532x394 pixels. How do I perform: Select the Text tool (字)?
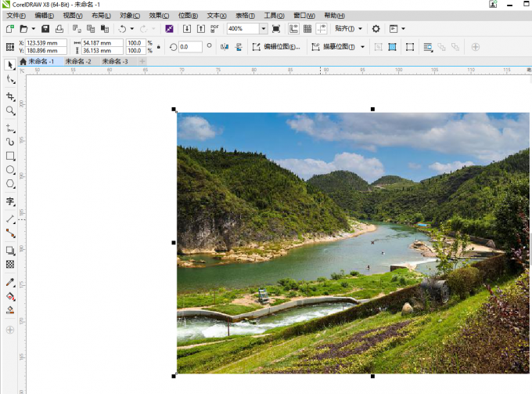click(x=10, y=202)
